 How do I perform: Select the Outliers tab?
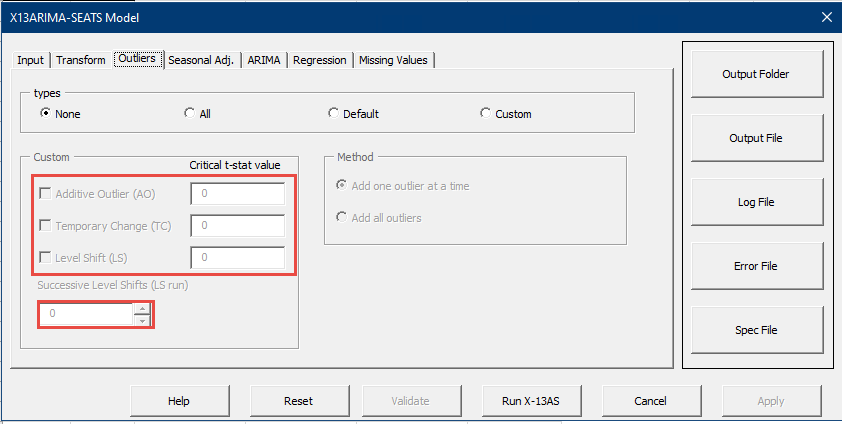(137, 59)
